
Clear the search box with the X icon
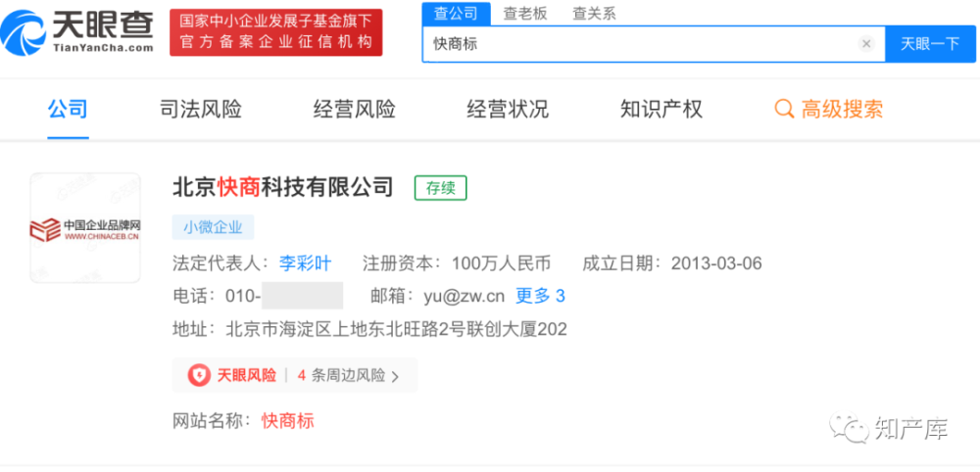point(866,44)
